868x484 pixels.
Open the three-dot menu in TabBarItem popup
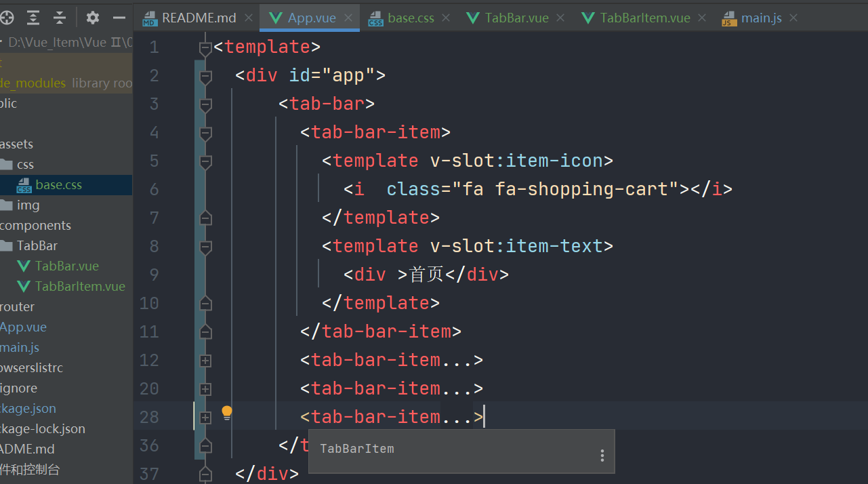coord(602,456)
